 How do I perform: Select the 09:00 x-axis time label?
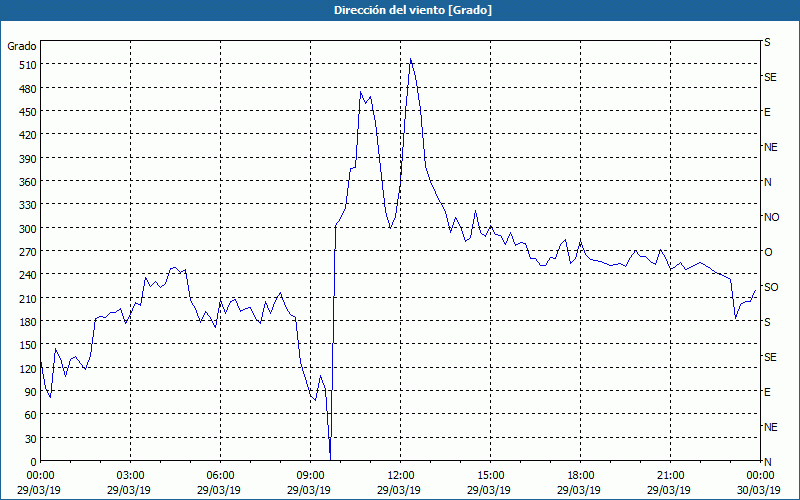point(310,476)
